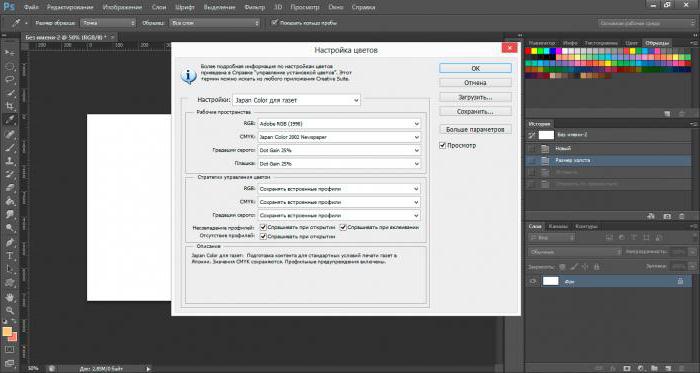Open CMYK working space dropdown

point(339,137)
